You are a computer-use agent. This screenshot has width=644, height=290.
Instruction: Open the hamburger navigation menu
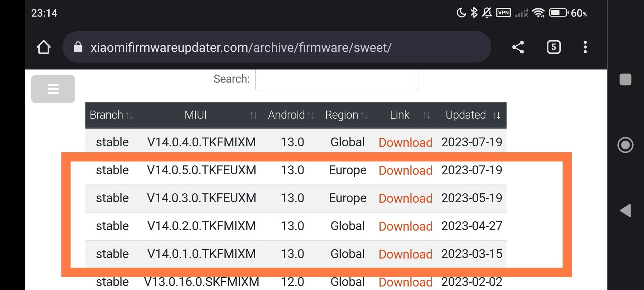(53, 89)
